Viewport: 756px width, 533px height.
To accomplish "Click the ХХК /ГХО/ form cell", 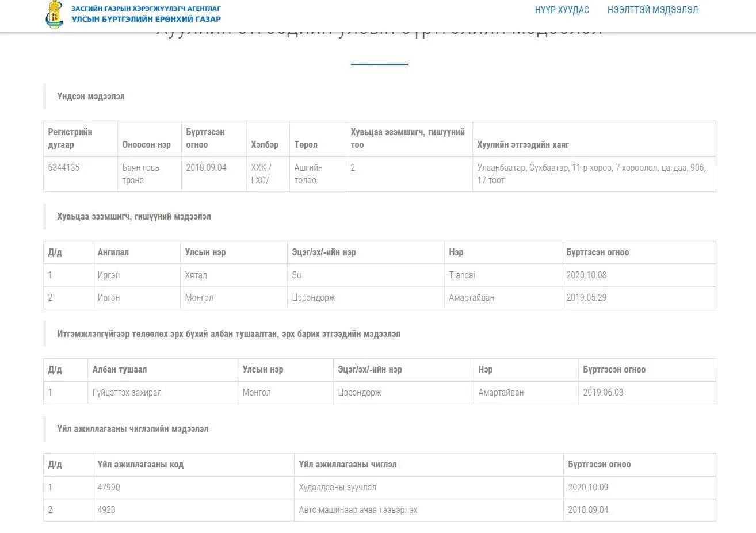I will pos(268,174).
